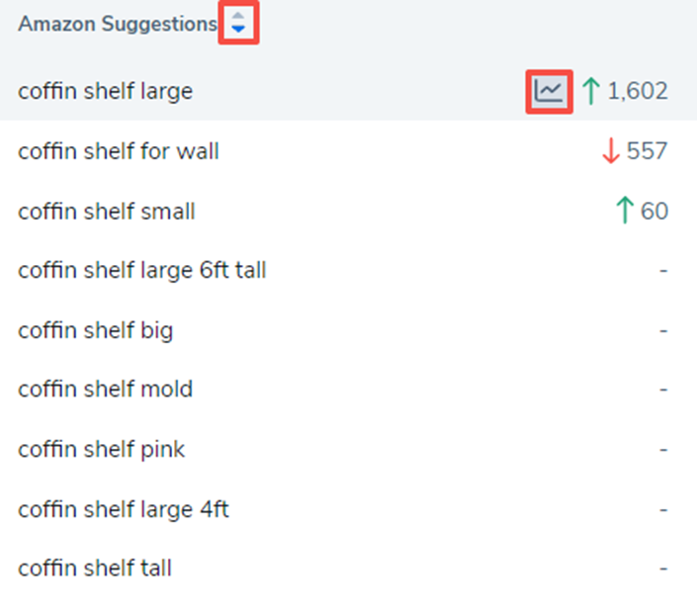Image resolution: width=697 pixels, height=616 pixels.
Task: Click green up arrow next to 60
Action: [x=624, y=211]
